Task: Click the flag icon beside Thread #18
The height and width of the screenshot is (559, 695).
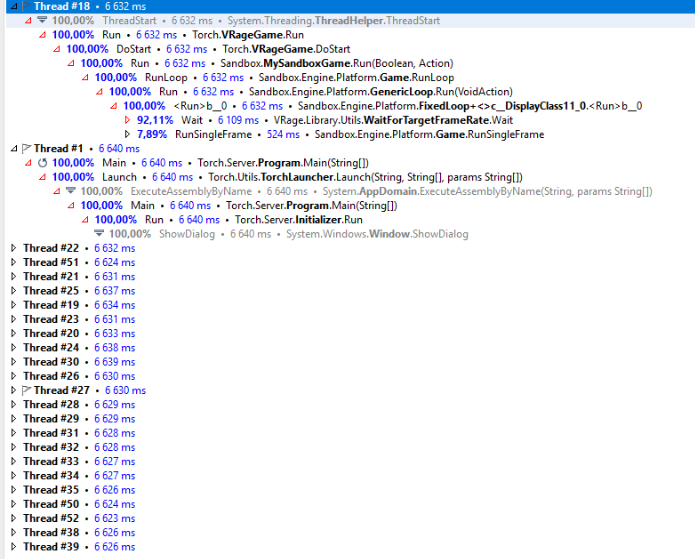Action: coord(26,6)
